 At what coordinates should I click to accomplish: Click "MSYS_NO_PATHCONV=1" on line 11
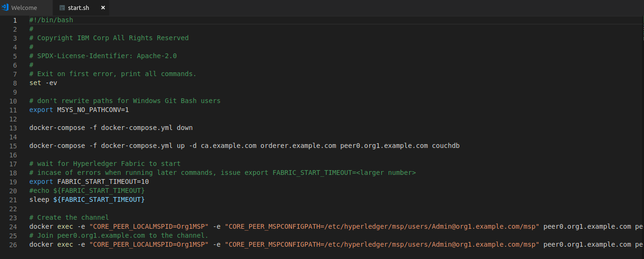[93, 110]
